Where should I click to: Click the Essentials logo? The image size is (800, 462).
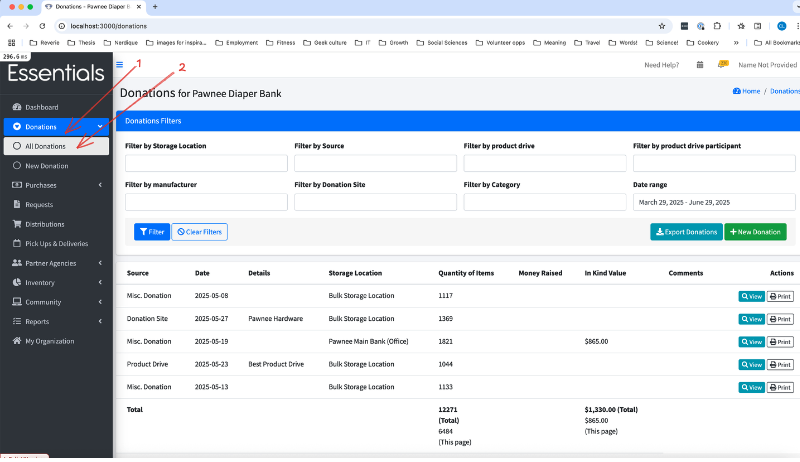(56, 73)
